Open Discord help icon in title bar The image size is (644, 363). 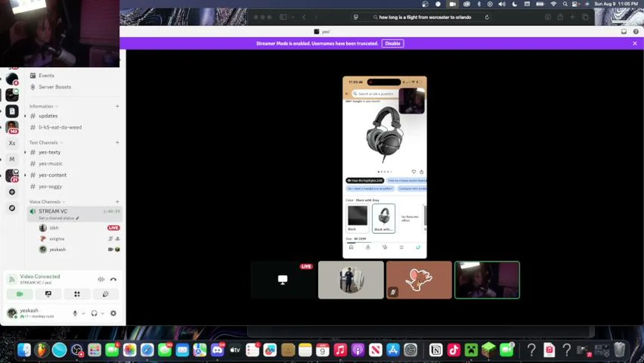(635, 31)
